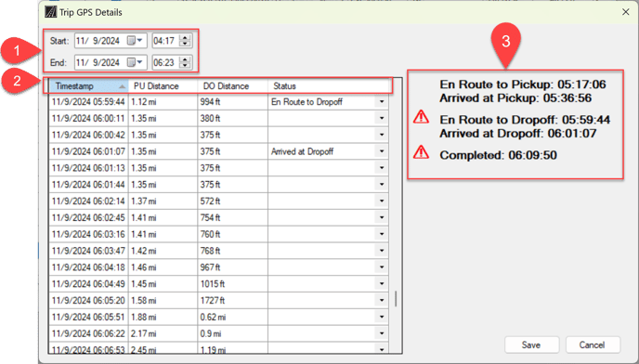
Task: Open the Start date calendar dropdown
Action: [x=136, y=41]
